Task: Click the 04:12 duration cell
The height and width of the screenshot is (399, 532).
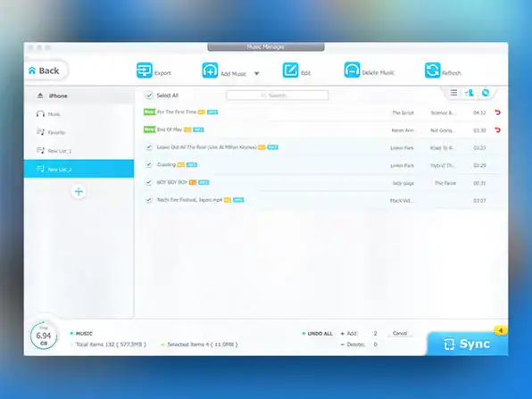Action: (479, 112)
